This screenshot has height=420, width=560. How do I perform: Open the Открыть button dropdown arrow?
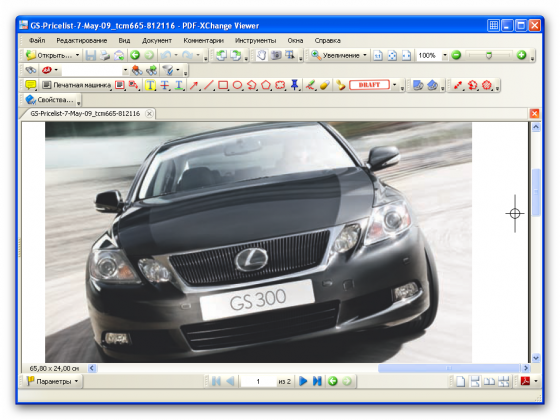[78, 55]
